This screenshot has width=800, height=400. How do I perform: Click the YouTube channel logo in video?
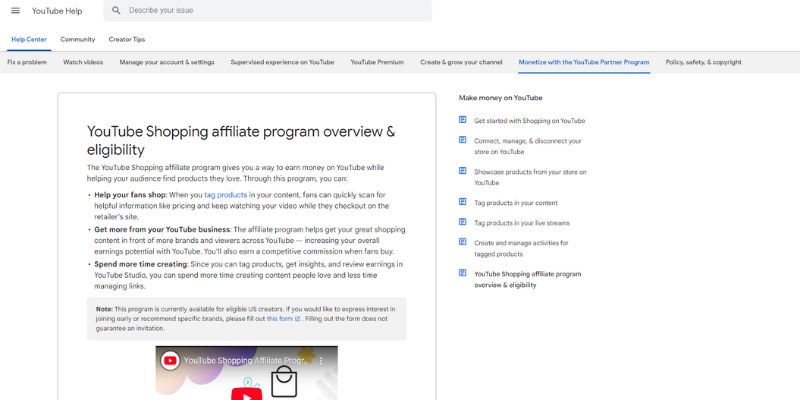tap(170, 361)
